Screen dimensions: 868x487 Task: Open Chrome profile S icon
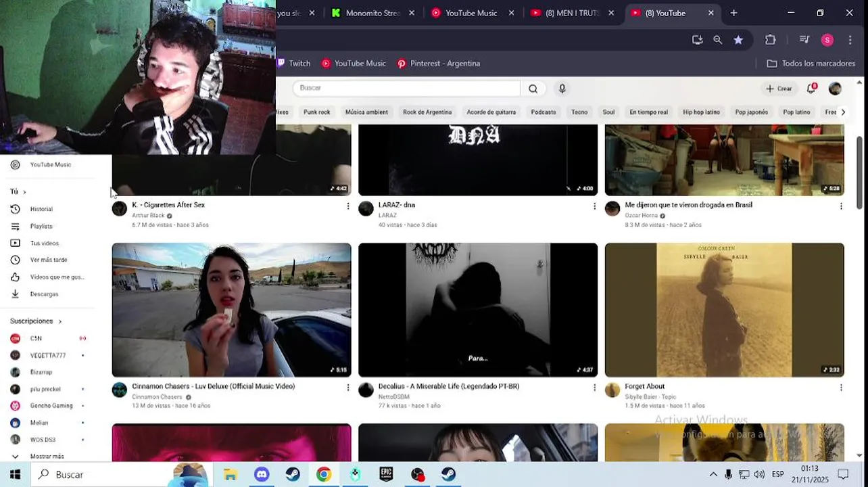pos(827,40)
